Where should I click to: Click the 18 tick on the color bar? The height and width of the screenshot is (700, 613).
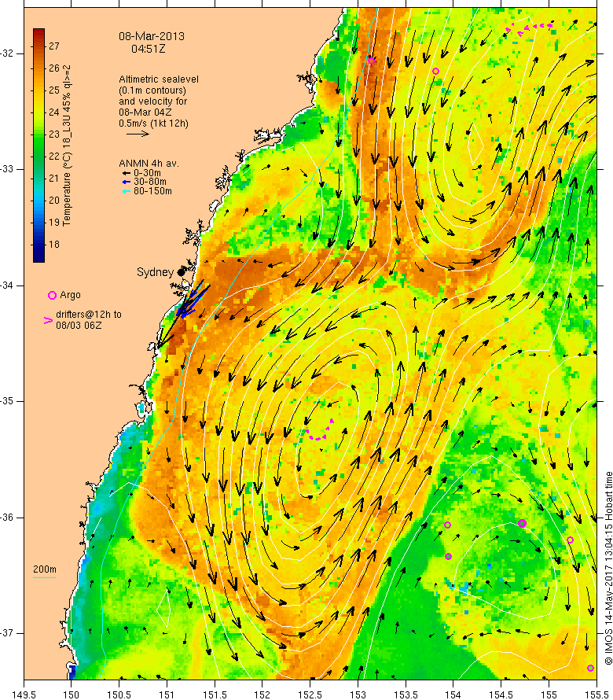tap(54, 244)
